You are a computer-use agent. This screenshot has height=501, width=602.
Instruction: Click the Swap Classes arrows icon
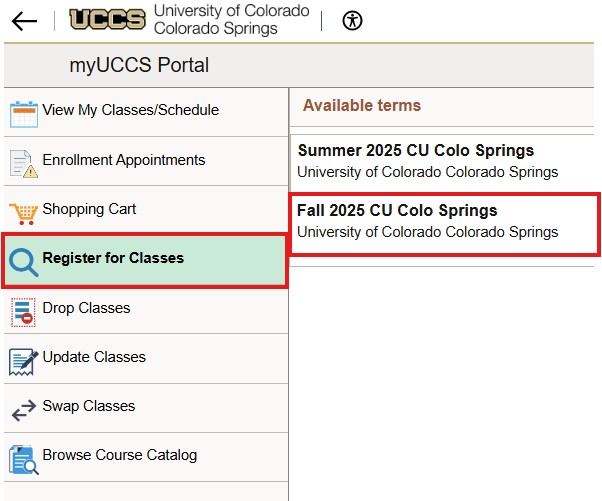pos(23,408)
